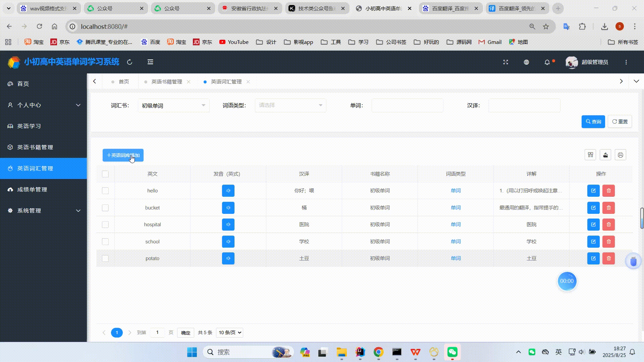Toggle the sidebar collapse icon
The width and height of the screenshot is (644, 362).
click(x=150, y=62)
